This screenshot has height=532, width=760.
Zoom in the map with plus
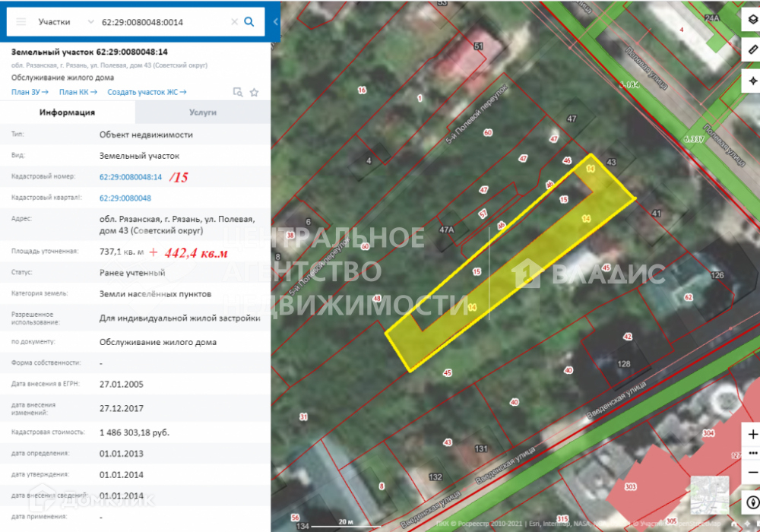pyautogui.click(x=752, y=434)
